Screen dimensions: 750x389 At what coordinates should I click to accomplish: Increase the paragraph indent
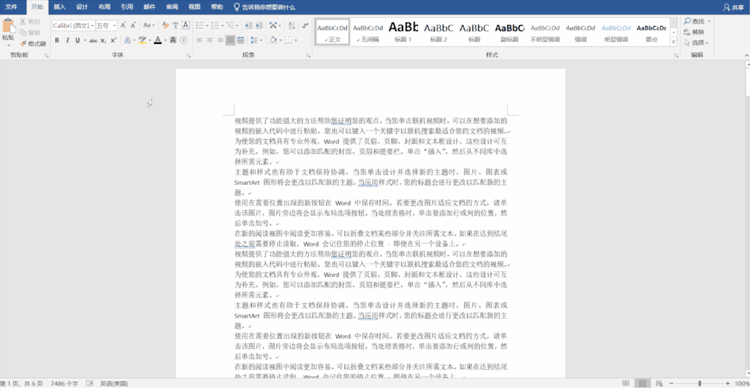point(259,25)
